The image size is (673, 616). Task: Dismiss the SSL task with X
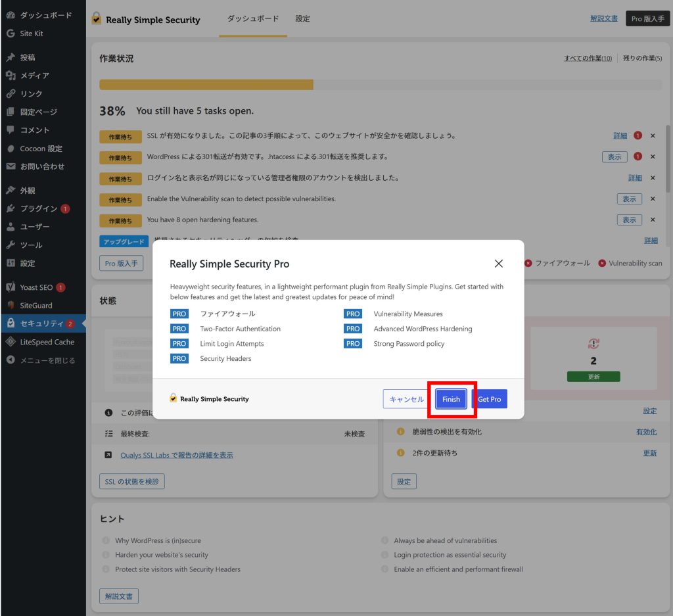pos(653,135)
